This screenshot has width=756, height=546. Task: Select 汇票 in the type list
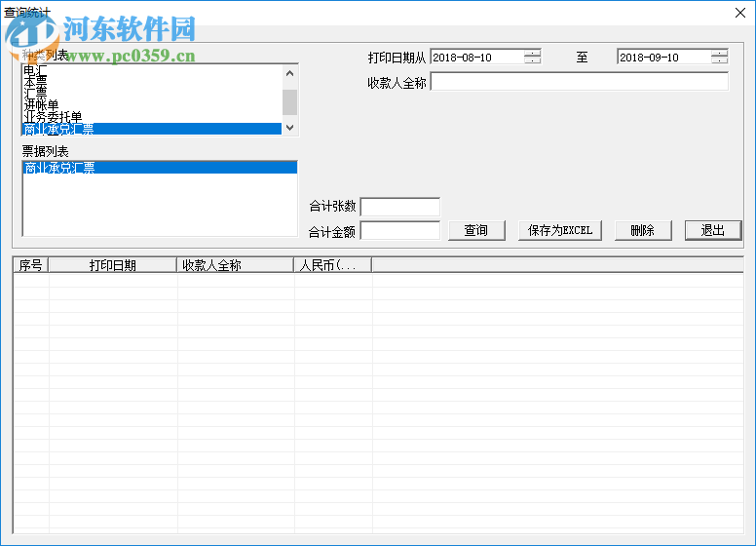(x=152, y=93)
